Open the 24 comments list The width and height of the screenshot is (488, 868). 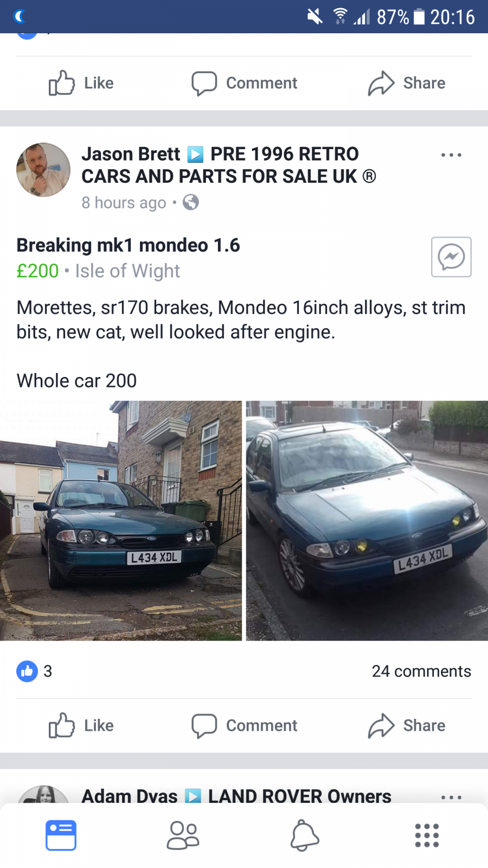point(421,671)
